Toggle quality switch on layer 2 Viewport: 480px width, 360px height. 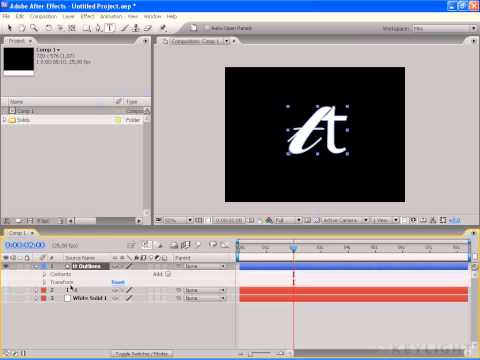(x=130, y=290)
